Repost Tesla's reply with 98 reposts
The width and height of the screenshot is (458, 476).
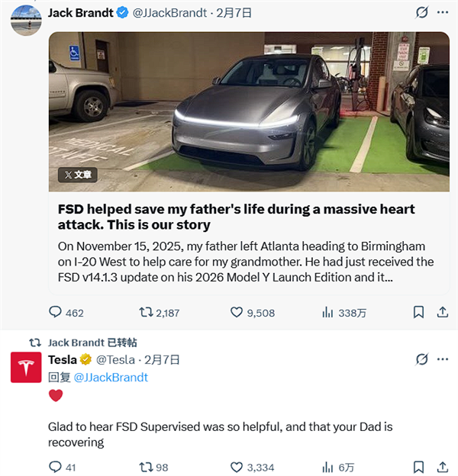(x=145, y=467)
